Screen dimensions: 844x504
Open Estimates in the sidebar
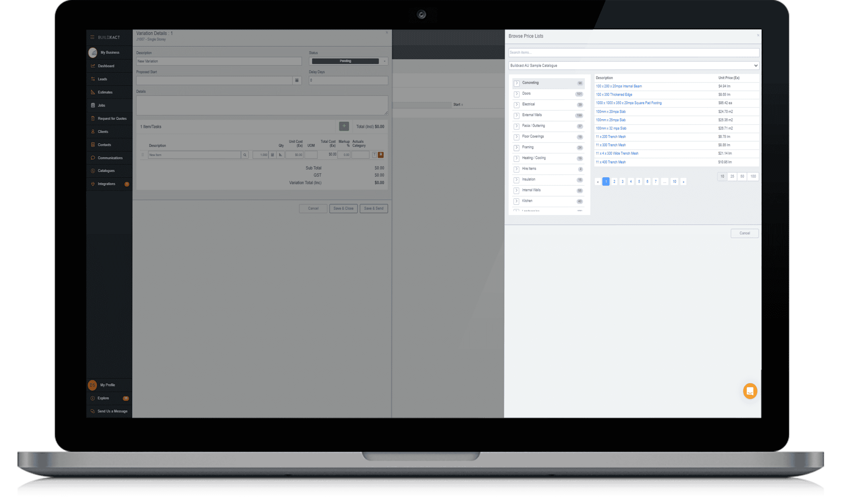[105, 92]
